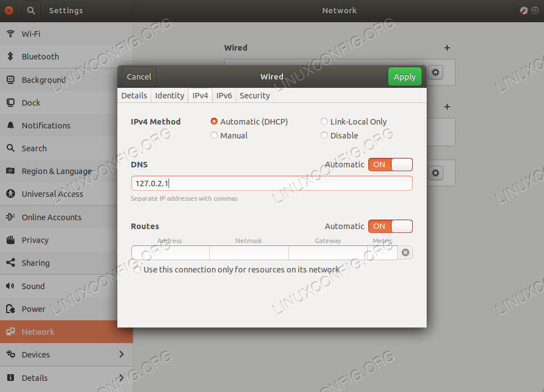Switch to the IPv4 tab
This screenshot has width=544, height=392.
(200, 96)
